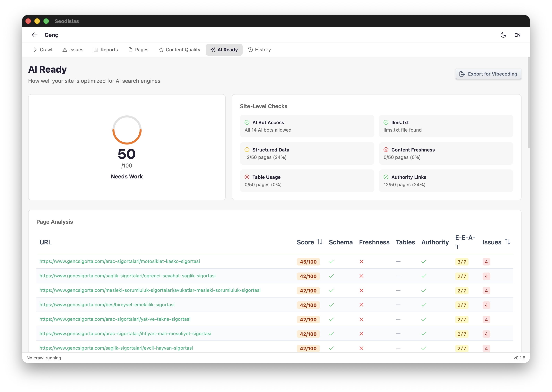Viewport: 552px width, 392px height.
Task: Click the Structured Data warning icon
Action: coord(247,150)
